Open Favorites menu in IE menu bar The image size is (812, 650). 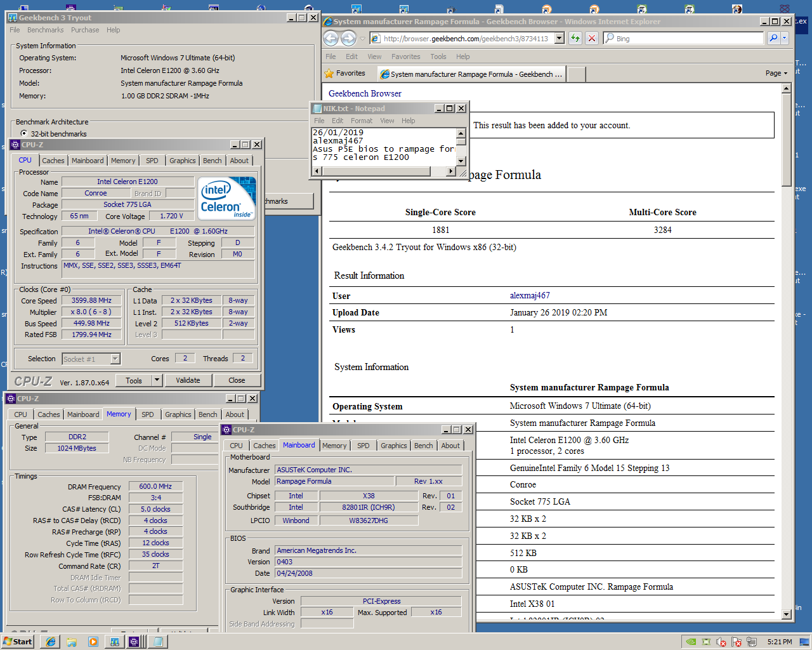pos(406,56)
